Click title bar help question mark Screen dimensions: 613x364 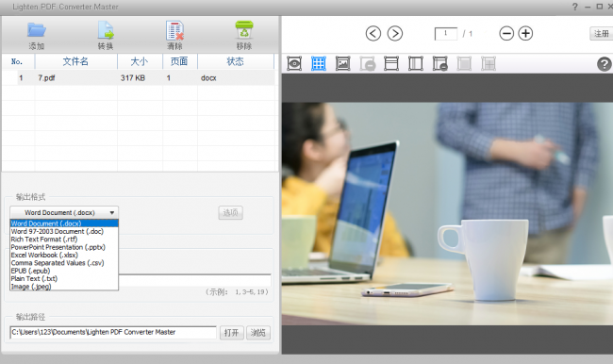coord(574,7)
